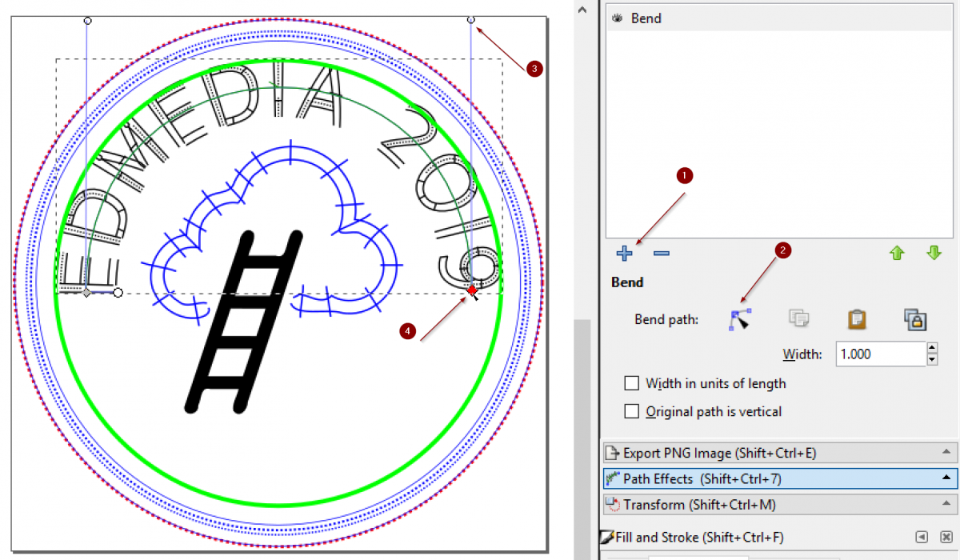This screenshot has height=560, width=960.
Task: Click the Path Effects tab icon
Action: (x=613, y=479)
